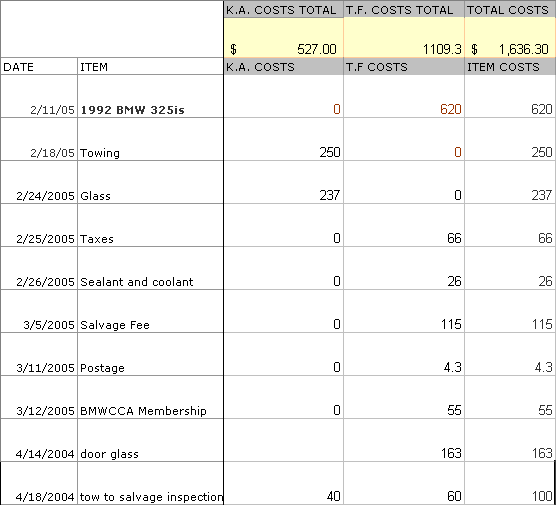
Task: Click the Postage item cell
Action: (150, 354)
